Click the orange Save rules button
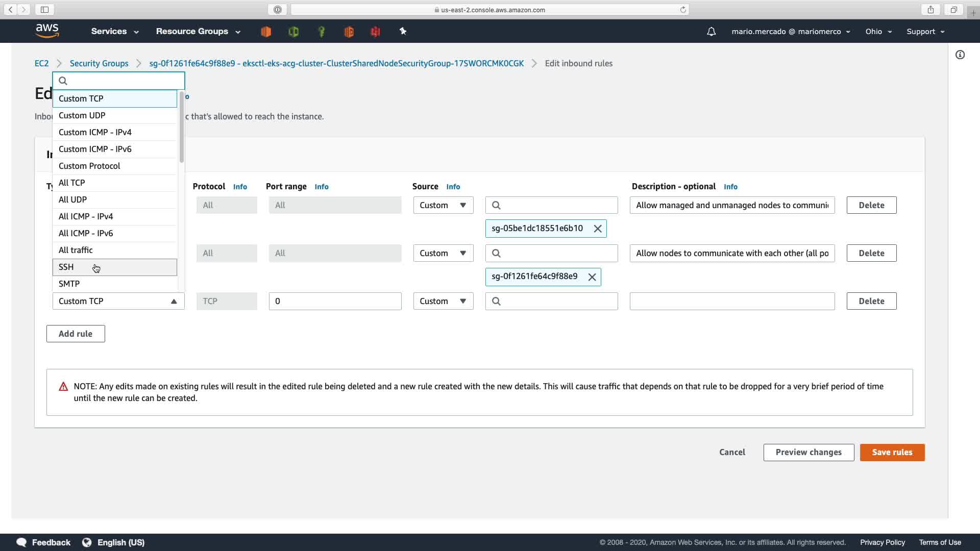Image resolution: width=980 pixels, height=551 pixels. coord(892,453)
